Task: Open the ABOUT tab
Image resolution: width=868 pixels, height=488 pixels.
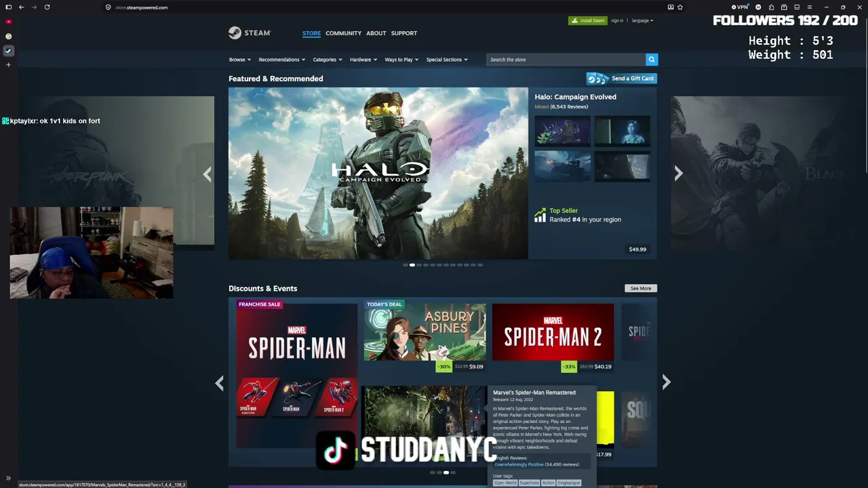Action: 376,33
